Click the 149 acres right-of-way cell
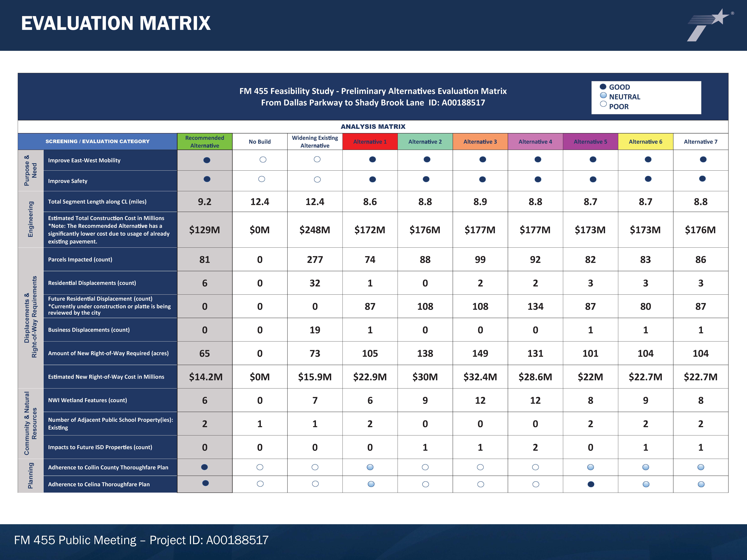747x560 pixels. [x=480, y=353]
